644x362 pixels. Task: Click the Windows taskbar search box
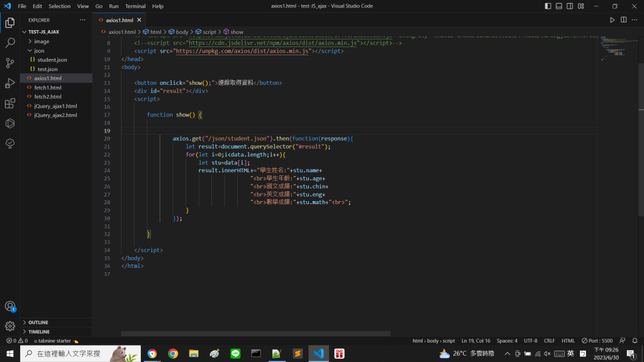80,353
